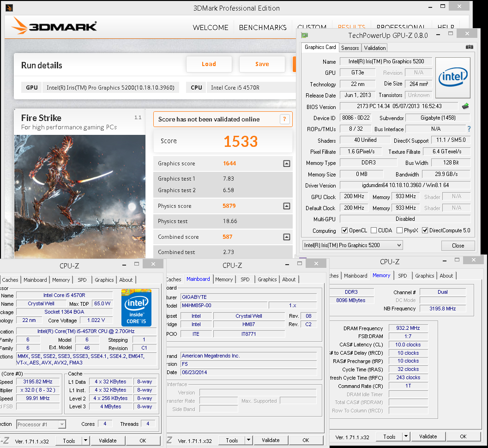
Task: Open the SPD tab in the middle CPU-Z window
Action: (x=245, y=279)
